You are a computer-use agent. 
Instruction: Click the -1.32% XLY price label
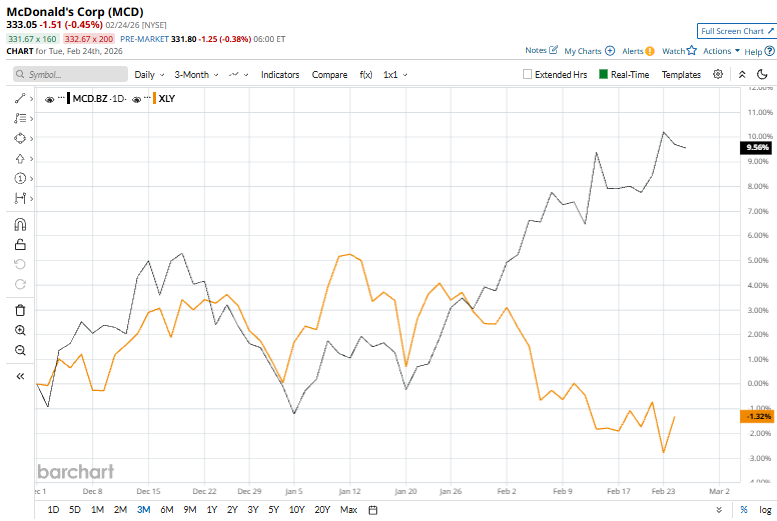(x=757, y=416)
